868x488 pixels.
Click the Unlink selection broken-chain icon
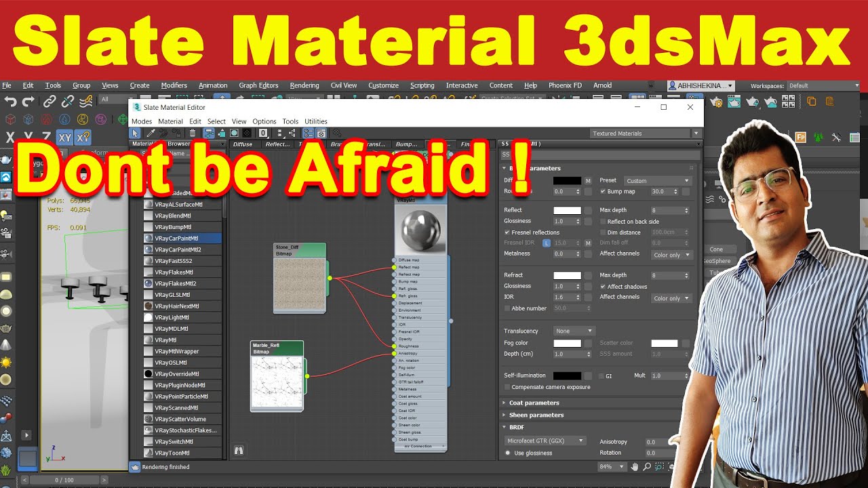(x=68, y=102)
